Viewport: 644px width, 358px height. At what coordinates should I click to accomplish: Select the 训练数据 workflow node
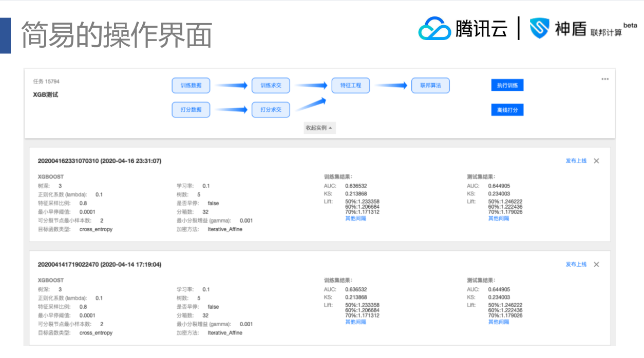(191, 85)
